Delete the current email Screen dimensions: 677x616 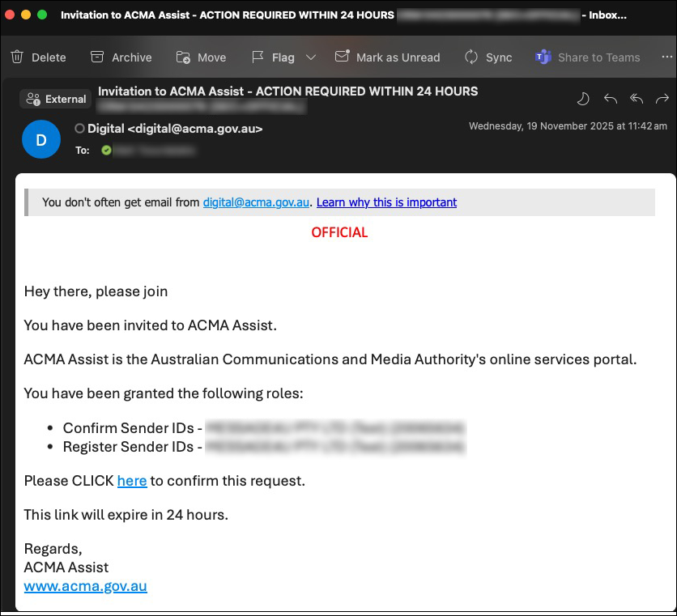point(38,57)
